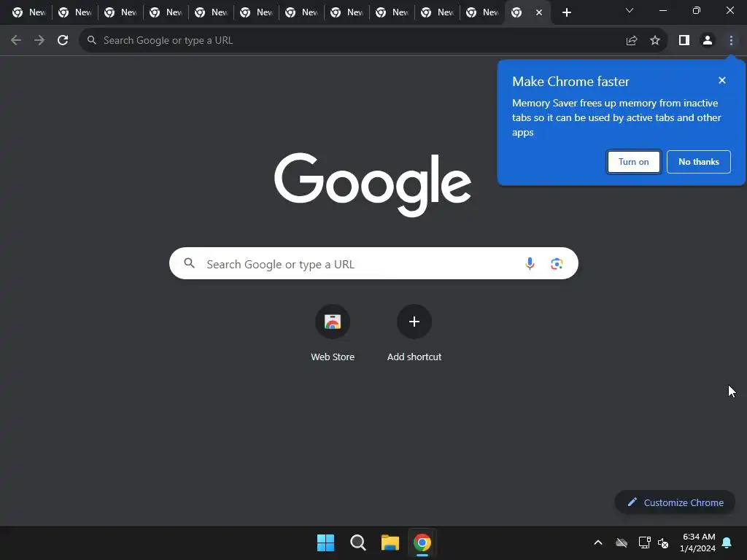Viewport: 747px width, 560px height.
Task: Click the OneDrive cloud tray icon
Action: click(622, 542)
